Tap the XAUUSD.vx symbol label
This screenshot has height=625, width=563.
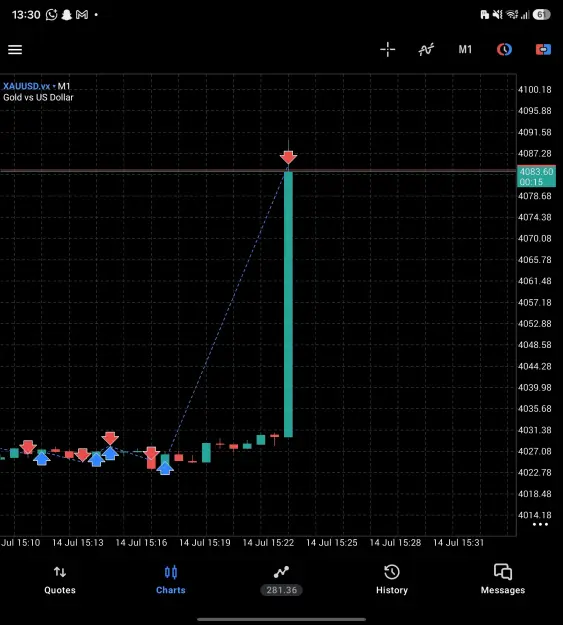click(x=26, y=86)
